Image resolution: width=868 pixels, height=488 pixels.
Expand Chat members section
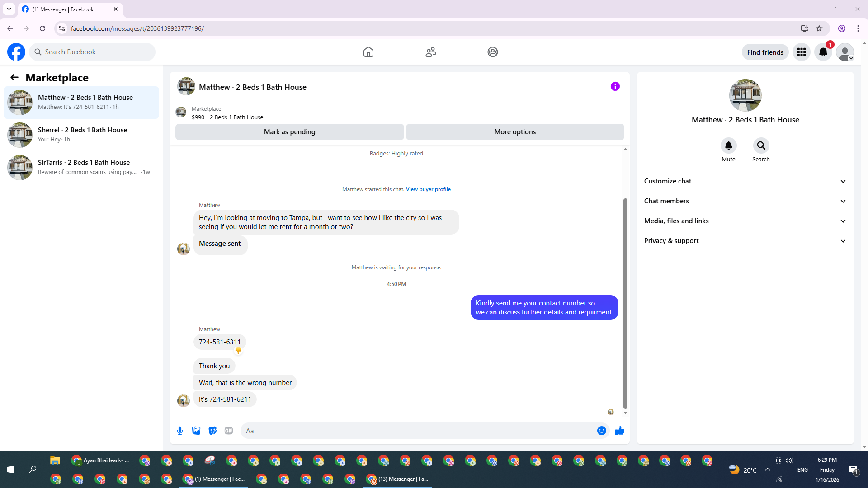(745, 201)
